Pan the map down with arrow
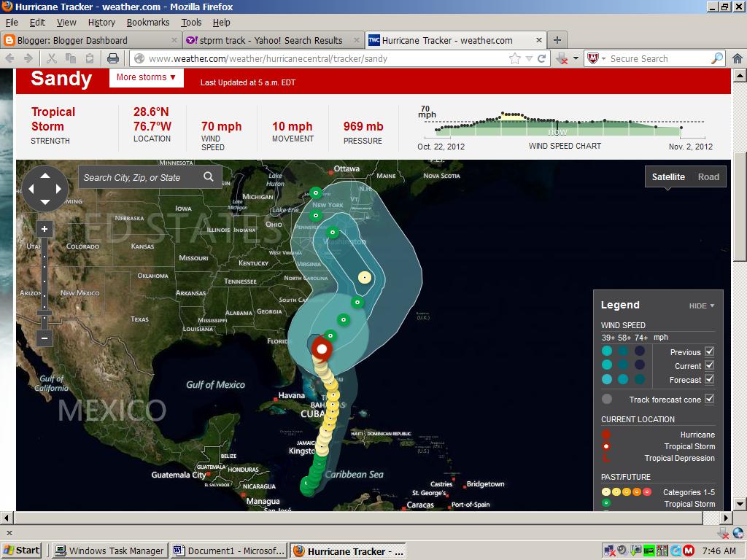Viewport: 747px width, 560px height. (44, 202)
